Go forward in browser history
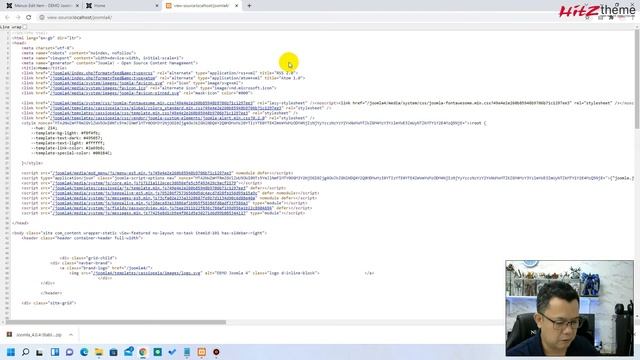 (18, 18)
